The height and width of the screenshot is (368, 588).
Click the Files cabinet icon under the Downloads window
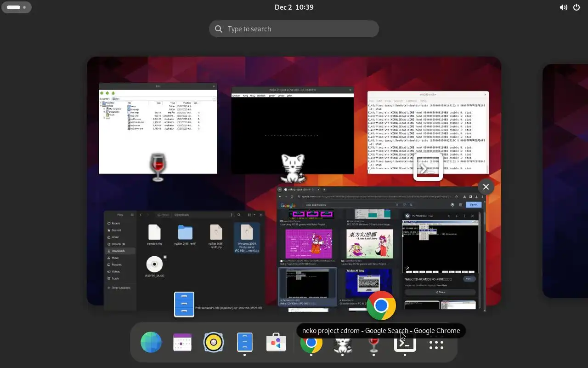184,305
